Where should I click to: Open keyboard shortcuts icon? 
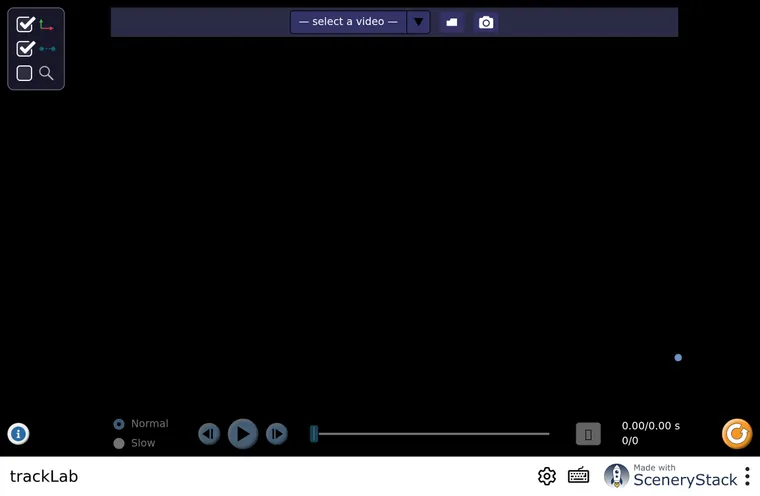point(578,476)
